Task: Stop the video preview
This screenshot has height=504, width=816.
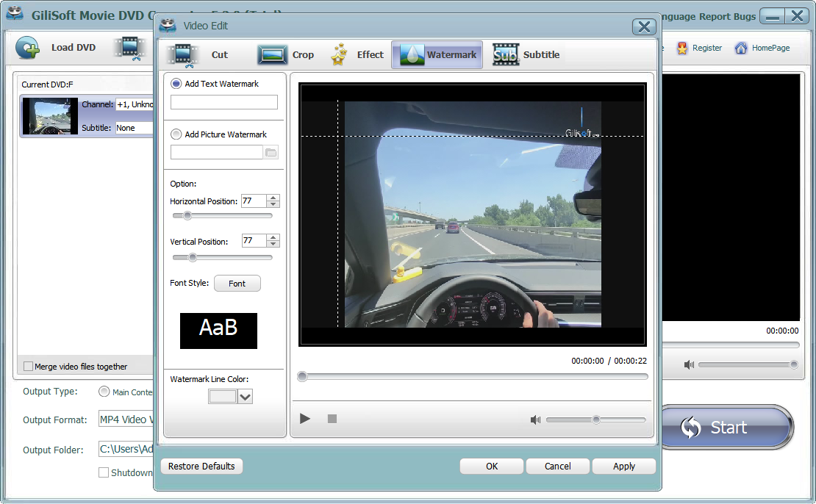Action: pos(332,419)
